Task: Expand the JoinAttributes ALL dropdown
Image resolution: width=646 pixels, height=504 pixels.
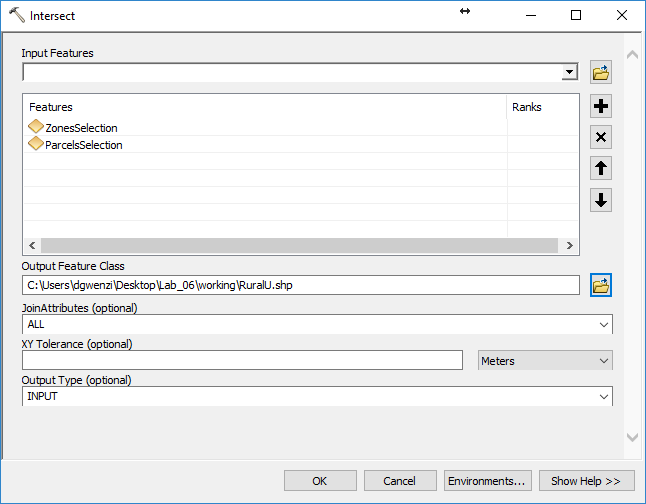Action: click(x=603, y=325)
